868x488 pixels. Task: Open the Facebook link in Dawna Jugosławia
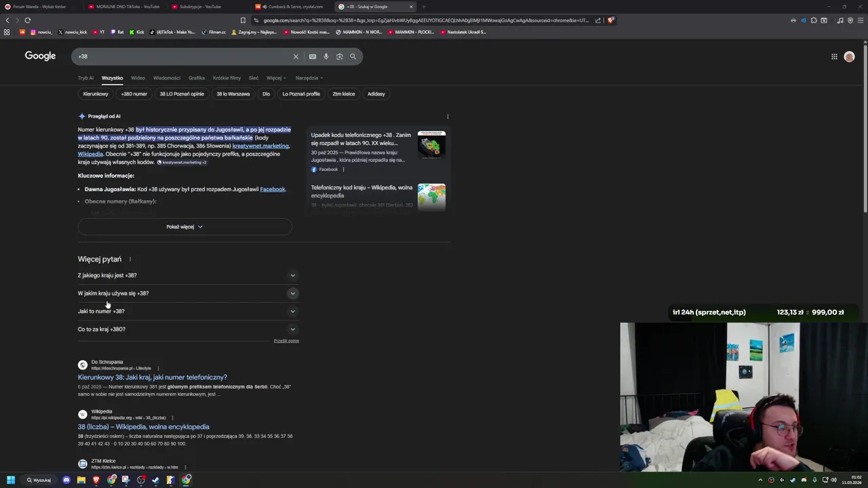pos(273,189)
